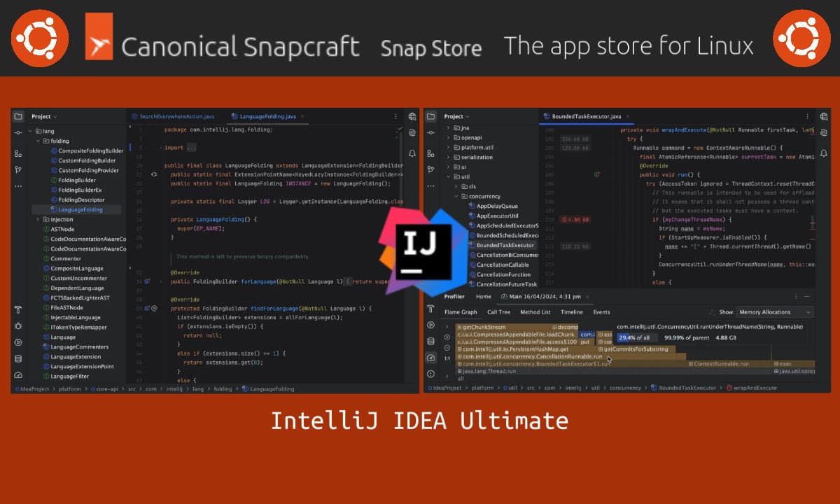Reset flame graph zoom to 1:1
Image resolution: width=840 pixels, height=504 pixels.
point(447,358)
